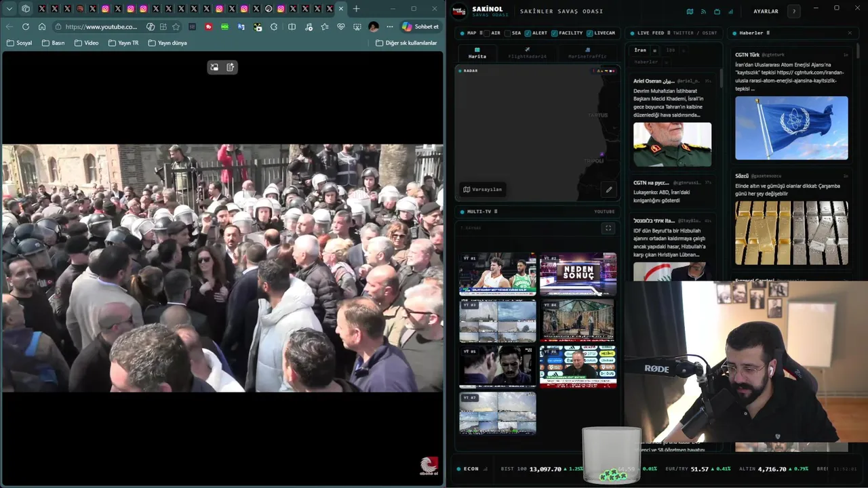Viewport: 868px width, 488px height.
Task: Select the Harita tab
Action: coord(477,54)
